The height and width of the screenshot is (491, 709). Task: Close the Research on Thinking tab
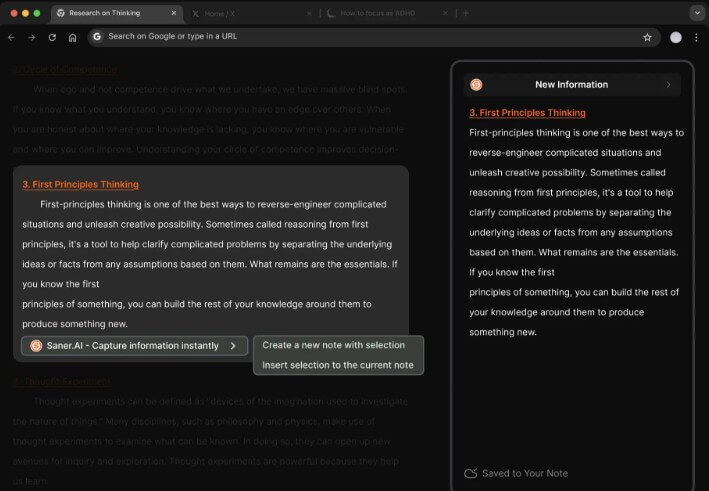click(x=174, y=13)
